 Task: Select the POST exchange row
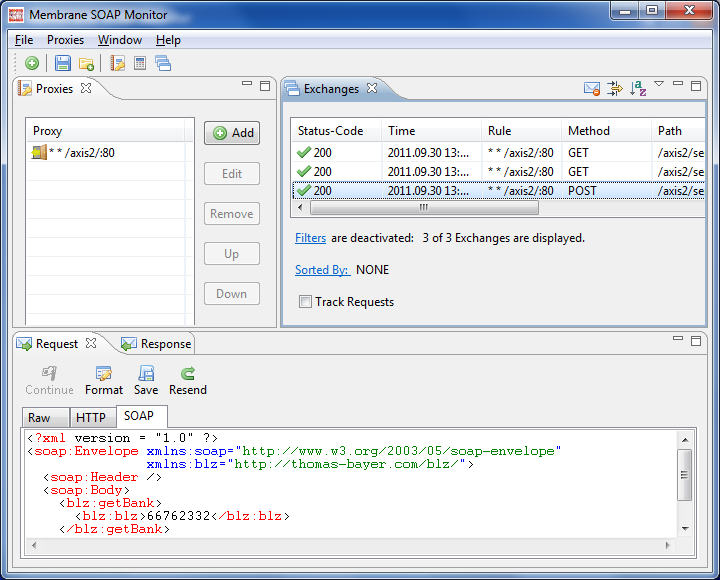499,191
